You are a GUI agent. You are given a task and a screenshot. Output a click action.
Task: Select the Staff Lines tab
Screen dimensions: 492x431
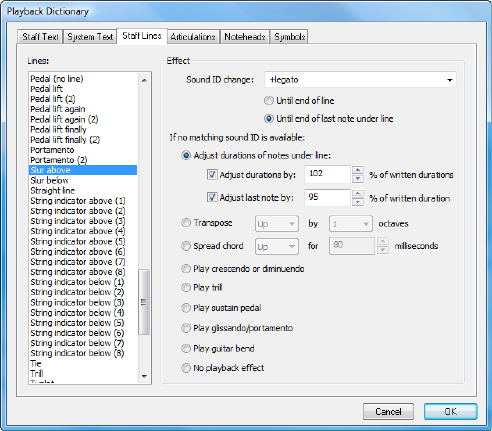coord(142,36)
